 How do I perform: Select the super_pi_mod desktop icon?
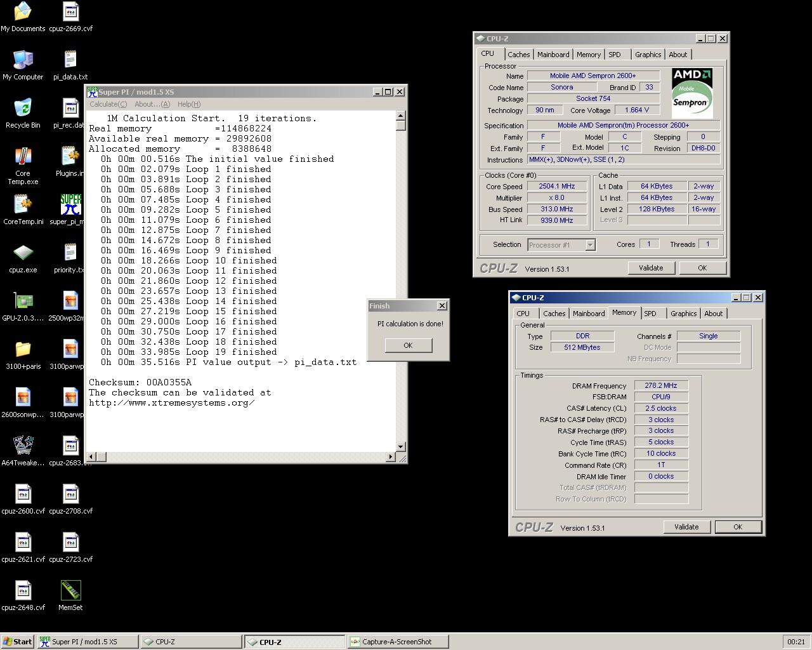pyautogui.click(x=70, y=210)
